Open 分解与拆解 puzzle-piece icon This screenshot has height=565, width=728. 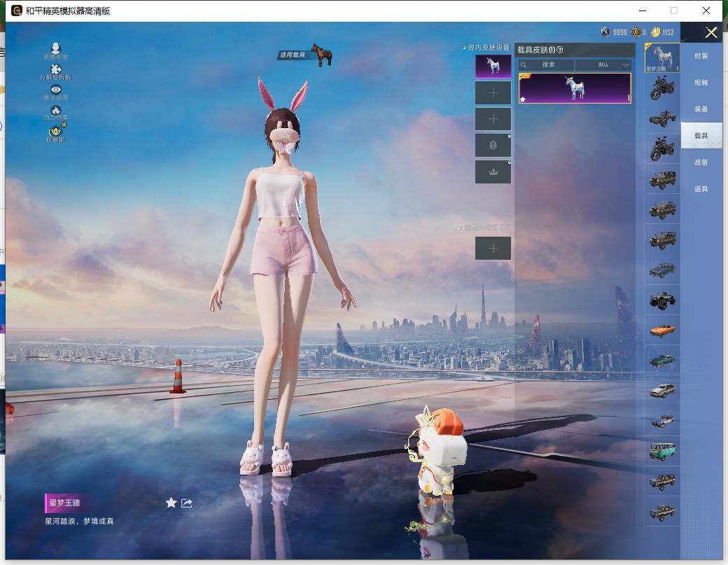click(x=56, y=71)
